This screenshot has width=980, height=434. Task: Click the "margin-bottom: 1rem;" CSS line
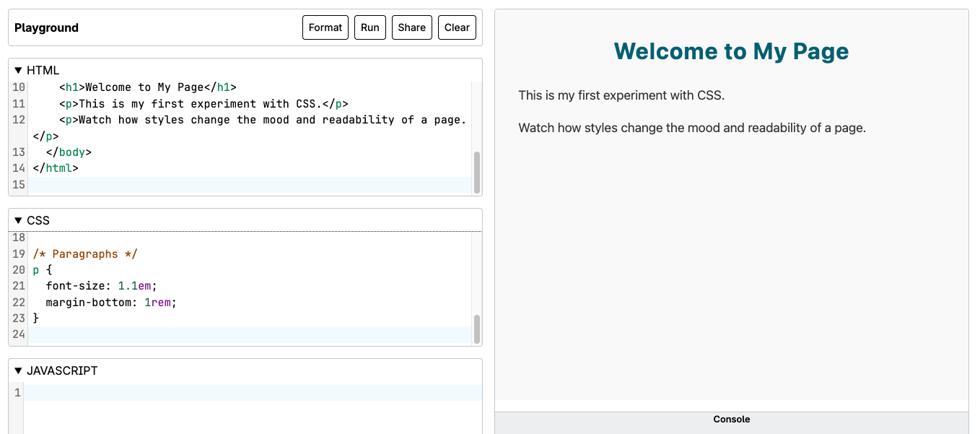pos(111,302)
